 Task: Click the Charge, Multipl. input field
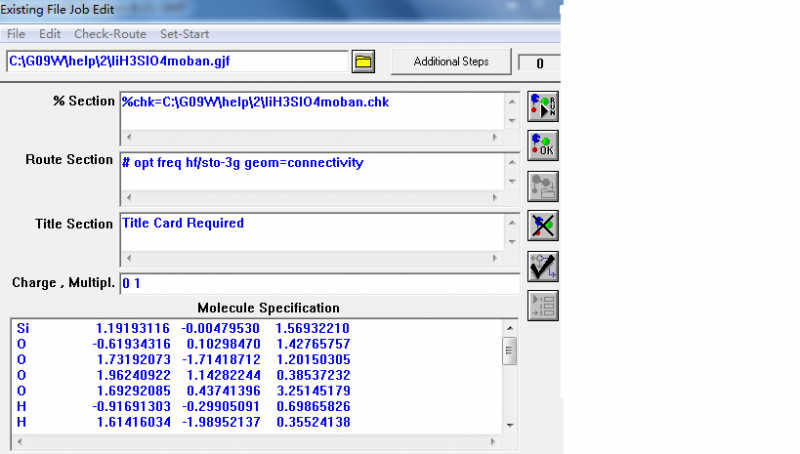pos(320,284)
